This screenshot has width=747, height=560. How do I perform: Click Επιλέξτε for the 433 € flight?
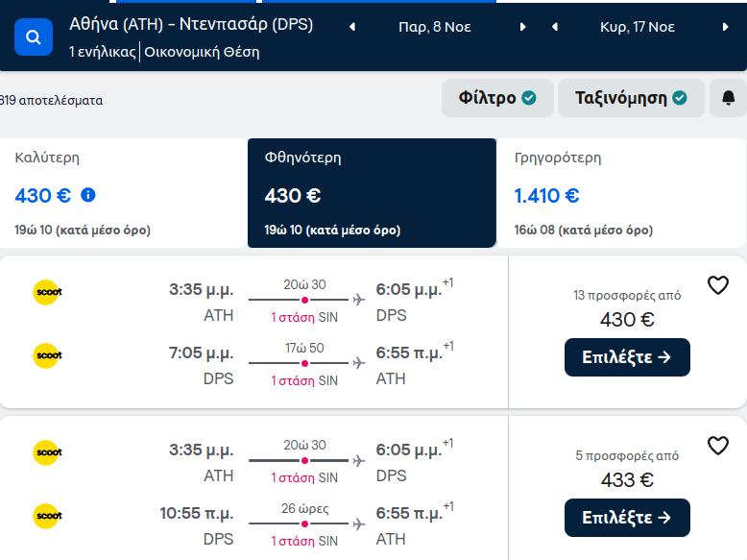click(x=627, y=518)
